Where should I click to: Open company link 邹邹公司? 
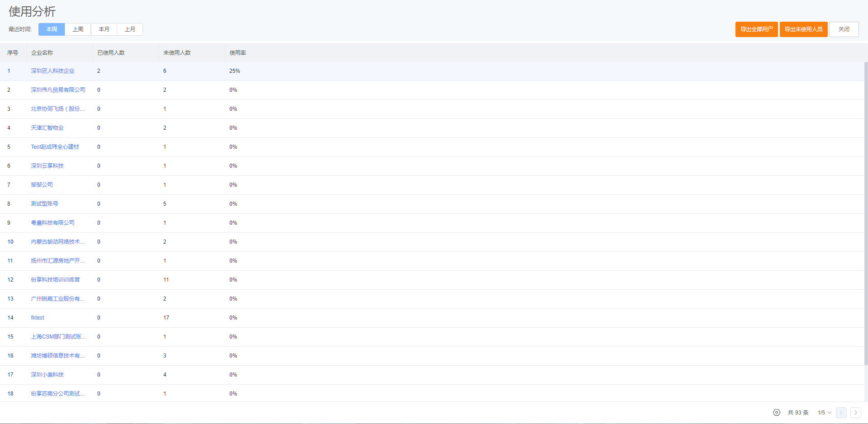click(42, 185)
